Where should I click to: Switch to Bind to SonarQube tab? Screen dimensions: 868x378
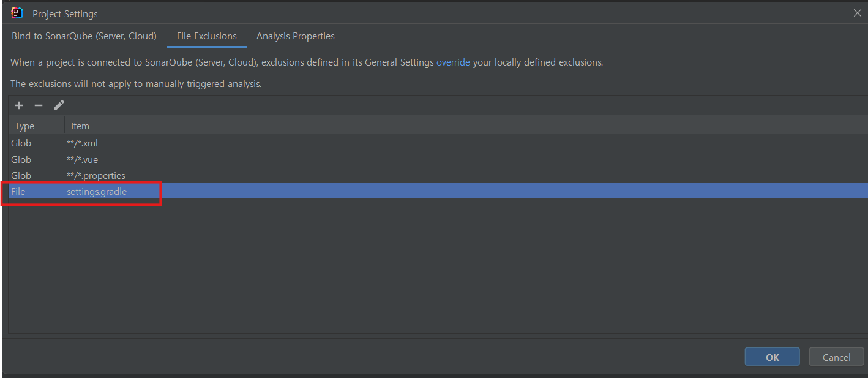click(x=84, y=36)
